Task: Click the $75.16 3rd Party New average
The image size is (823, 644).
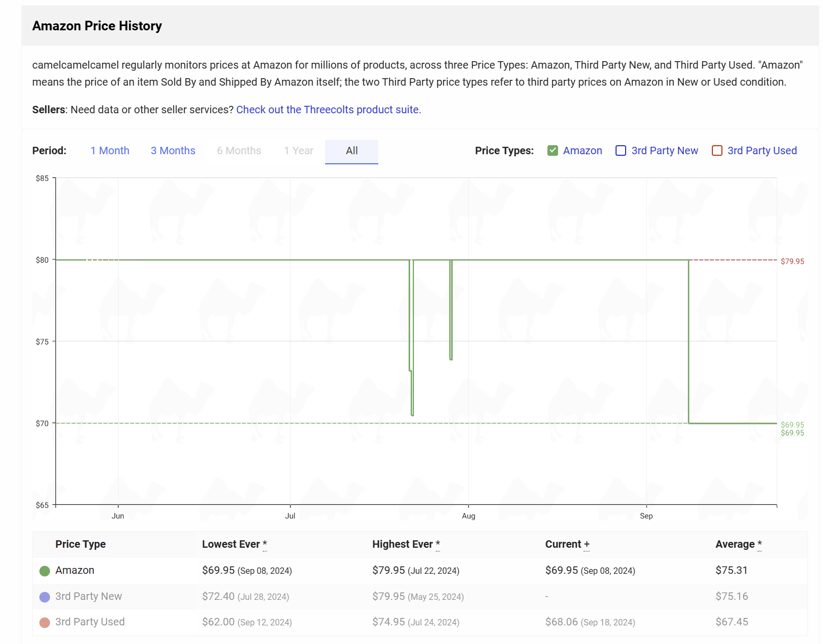Action: click(x=731, y=597)
